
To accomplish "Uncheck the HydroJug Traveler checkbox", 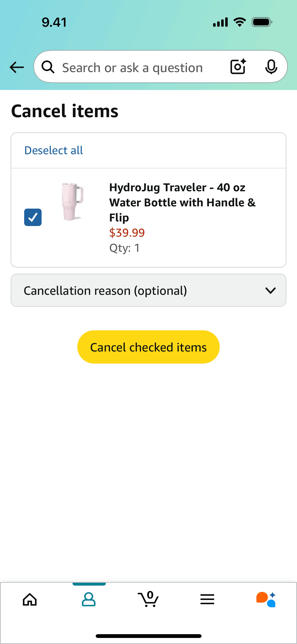I will (33, 217).
